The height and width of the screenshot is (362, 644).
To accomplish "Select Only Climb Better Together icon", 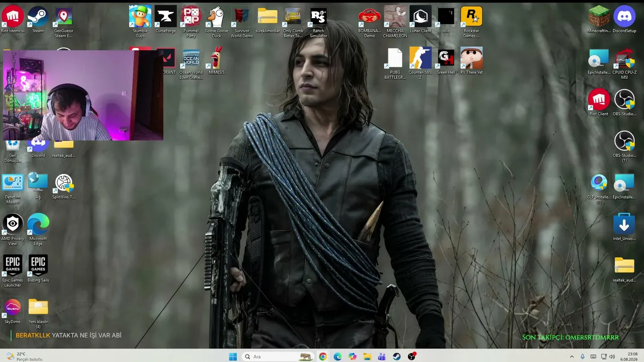I will click(293, 22).
